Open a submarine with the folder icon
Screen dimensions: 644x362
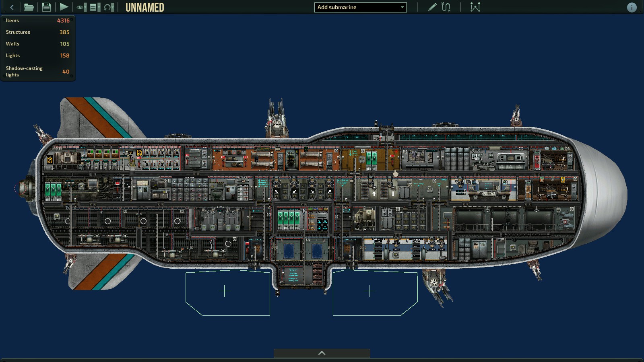pyautogui.click(x=29, y=7)
